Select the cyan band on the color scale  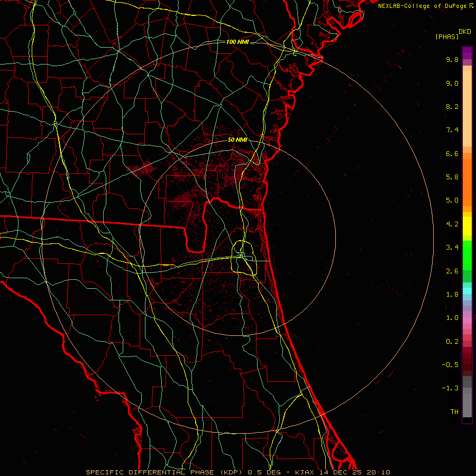(467, 290)
